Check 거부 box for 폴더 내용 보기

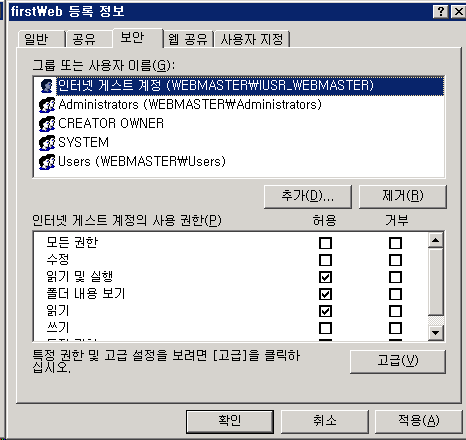point(395,294)
